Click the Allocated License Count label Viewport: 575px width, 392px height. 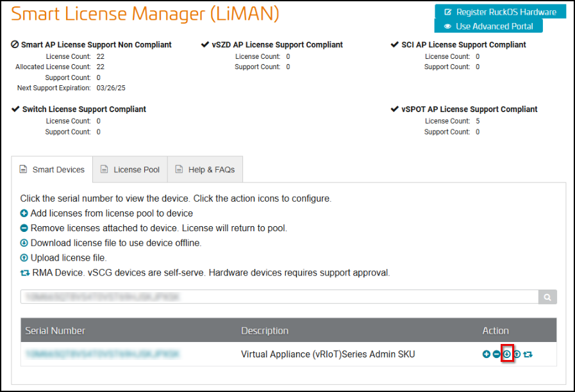pos(53,67)
